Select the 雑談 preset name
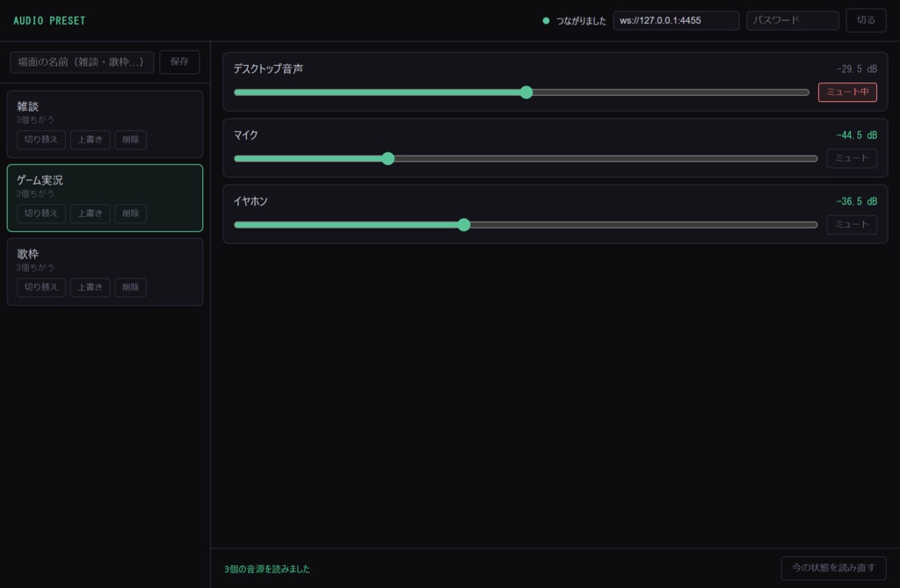The width and height of the screenshot is (900, 588). pos(27,106)
